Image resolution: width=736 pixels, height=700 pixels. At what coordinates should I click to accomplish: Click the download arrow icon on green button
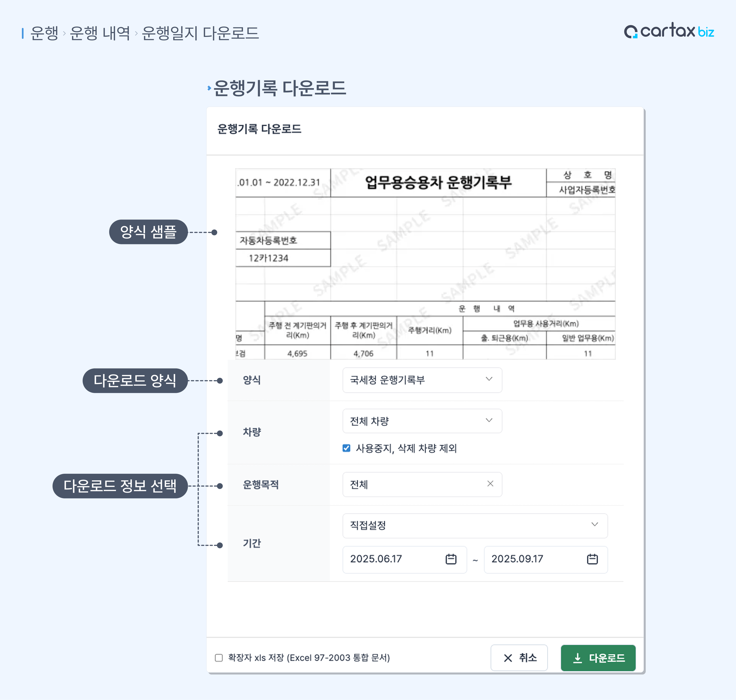tap(577, 658)
